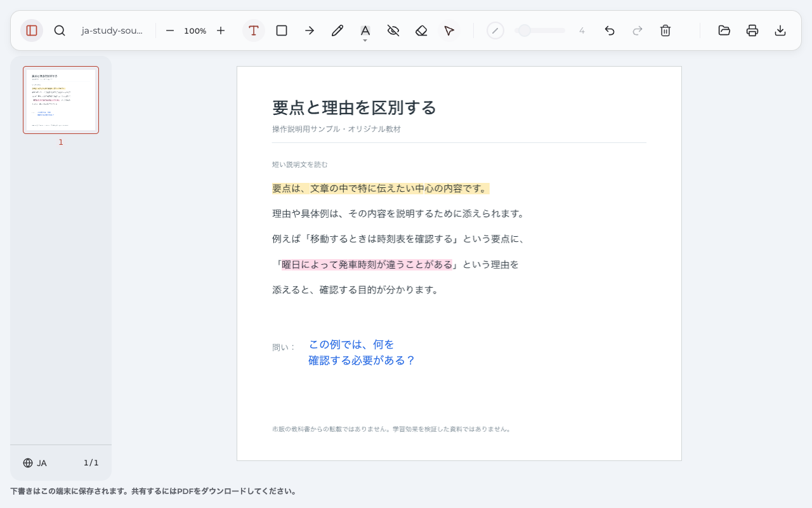Click the footer note 市販の教科書からの転載
812x508 pixels.
point(391,429)
